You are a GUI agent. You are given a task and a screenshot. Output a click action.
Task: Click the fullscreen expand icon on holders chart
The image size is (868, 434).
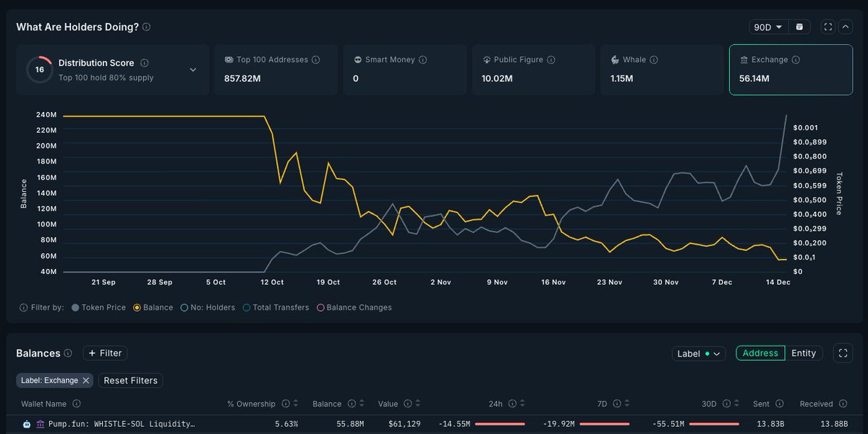(x=827, y=26)
